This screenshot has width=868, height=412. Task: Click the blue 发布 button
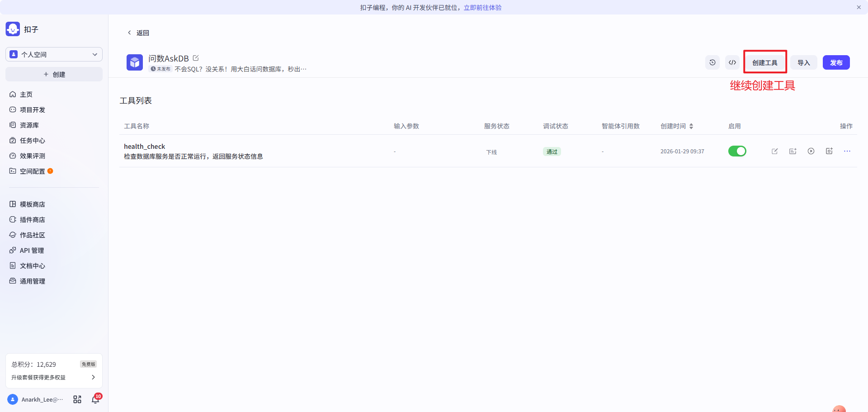[x=836, y=62]
